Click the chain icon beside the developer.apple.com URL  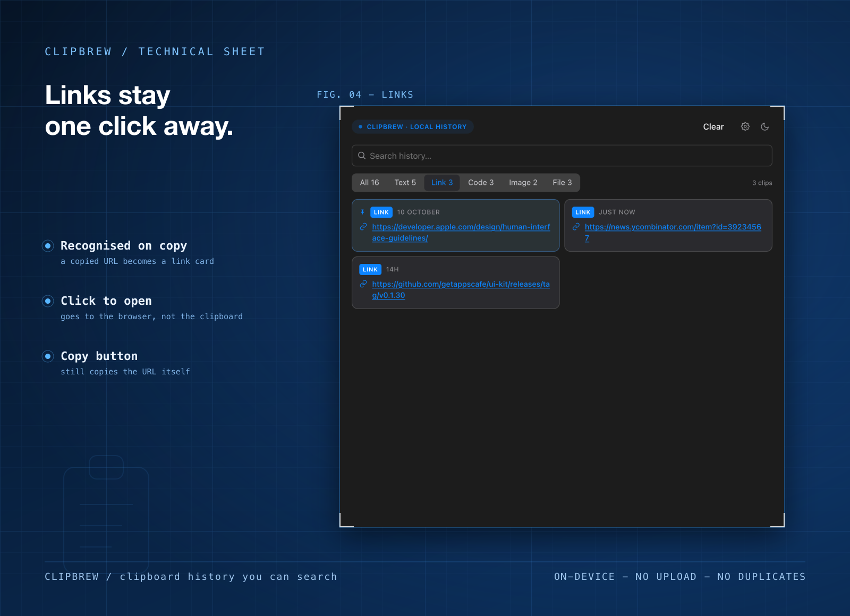[x=363, y=227]
